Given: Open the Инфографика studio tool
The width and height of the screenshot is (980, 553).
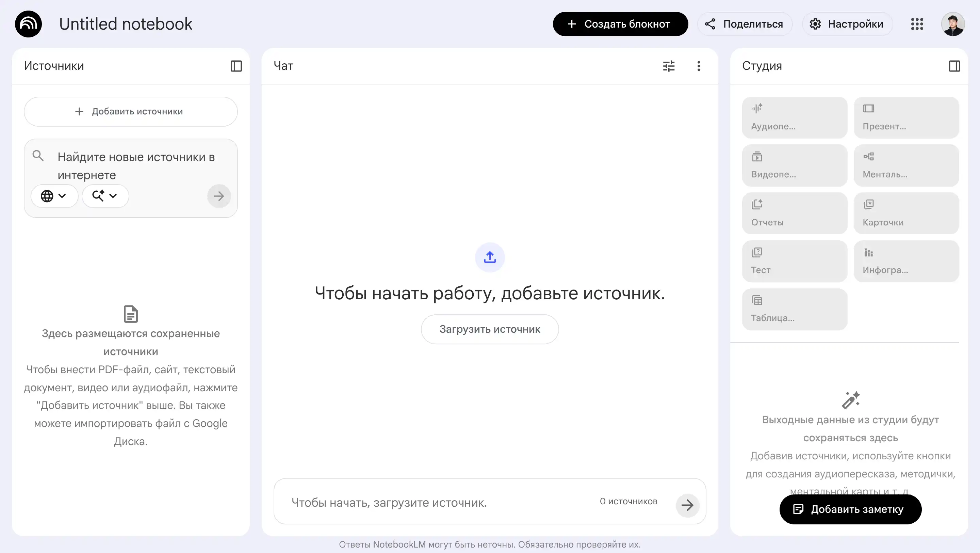Looking at the screenshot, I should (x=906, y=261).
